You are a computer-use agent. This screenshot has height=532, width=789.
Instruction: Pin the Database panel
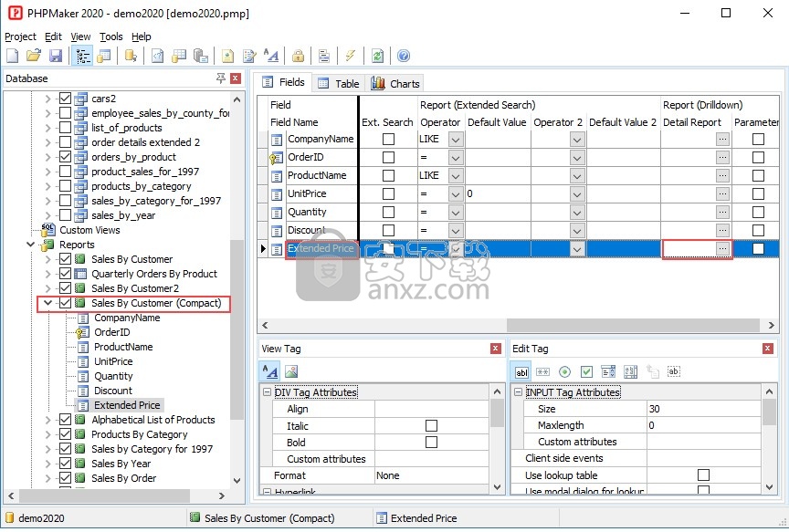pyautogui.click(x=220, y=78)
